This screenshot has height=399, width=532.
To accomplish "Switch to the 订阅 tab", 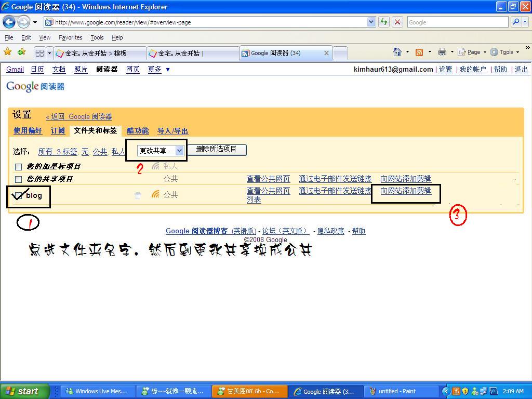I will [x=58, y=131].
